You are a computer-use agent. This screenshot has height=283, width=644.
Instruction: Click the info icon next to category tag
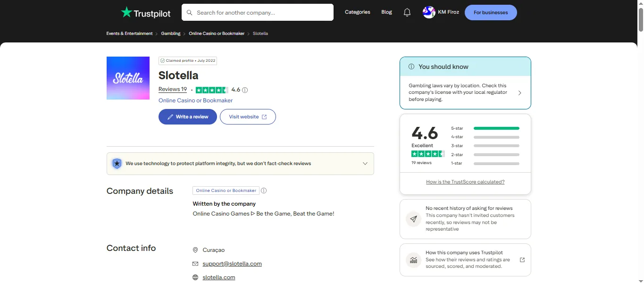coord(264,191)
